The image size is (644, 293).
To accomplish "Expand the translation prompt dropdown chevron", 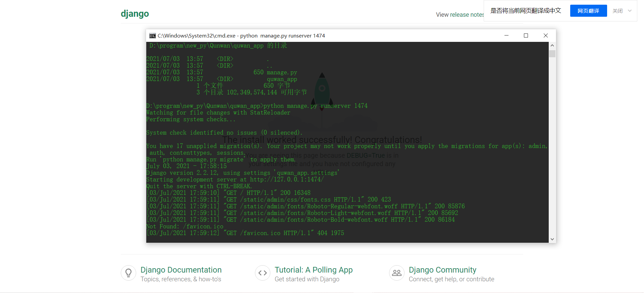I will [x=630, y=11].
